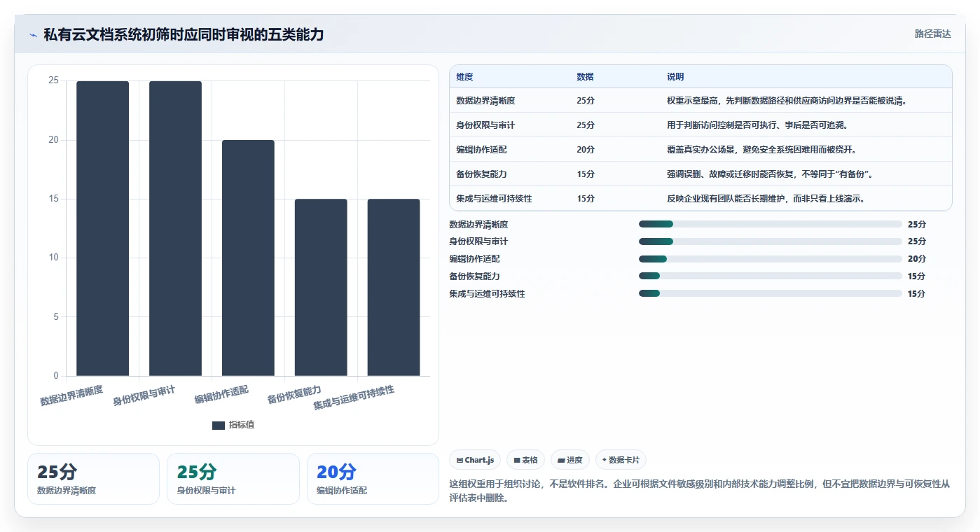This screenshot has width=980, height=532.
Task: Click the 身份权限与审计 progress bar
Action: (770, 241)
